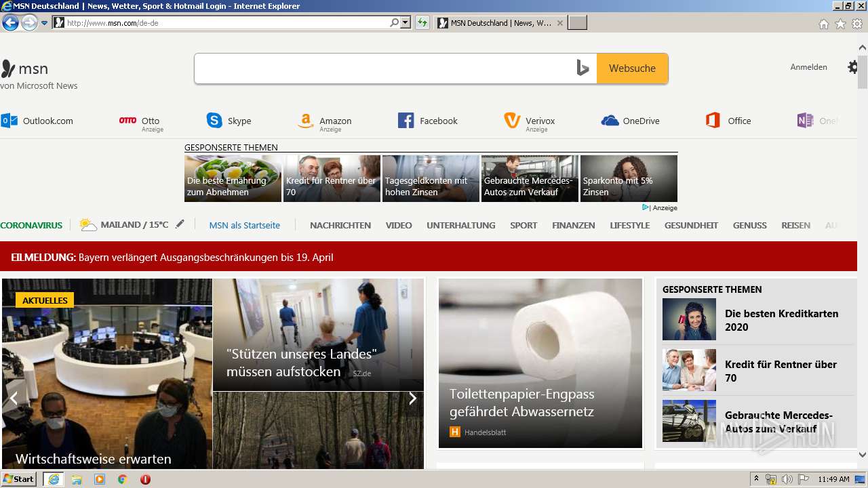Open the SPORT menu item
This screenshot has height=488, width=868.
524,225
